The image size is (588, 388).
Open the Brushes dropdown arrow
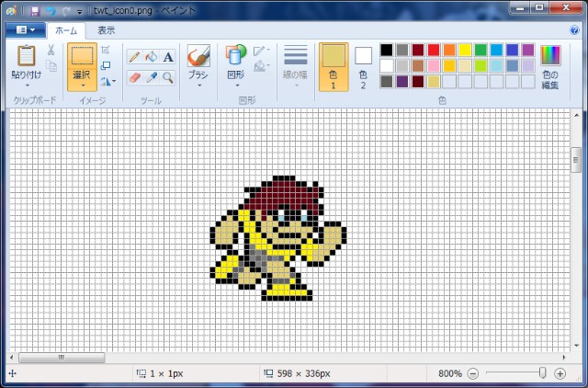pos(199,86)
